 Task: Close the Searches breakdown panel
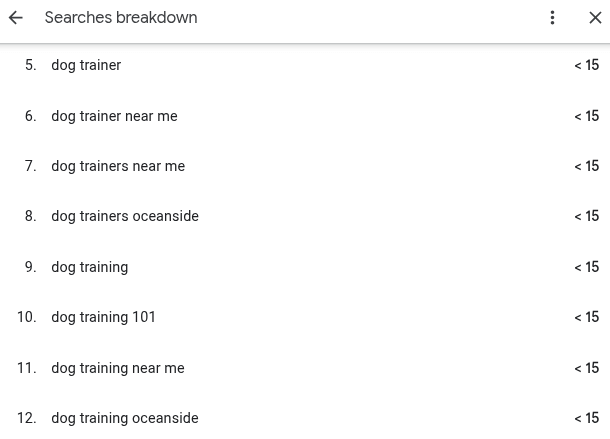[x=595, y=18]
